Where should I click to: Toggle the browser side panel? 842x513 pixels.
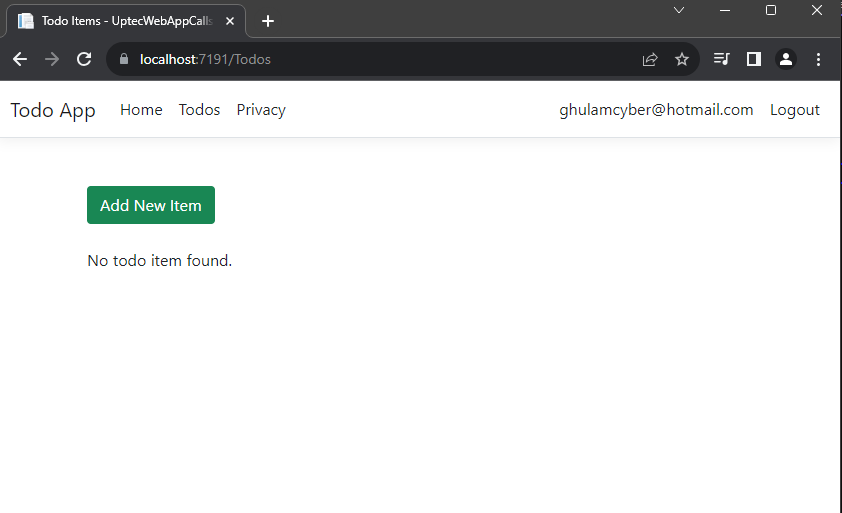(x=754, y=59)
